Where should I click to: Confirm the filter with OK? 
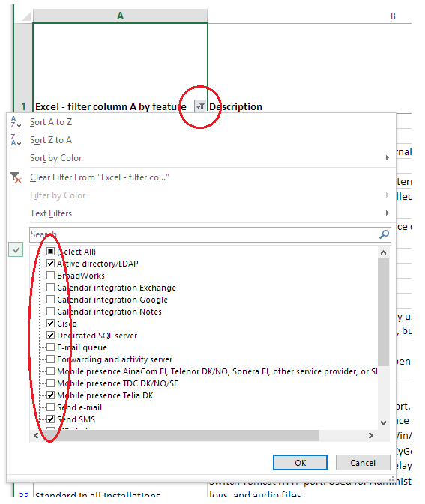point(300,463)
